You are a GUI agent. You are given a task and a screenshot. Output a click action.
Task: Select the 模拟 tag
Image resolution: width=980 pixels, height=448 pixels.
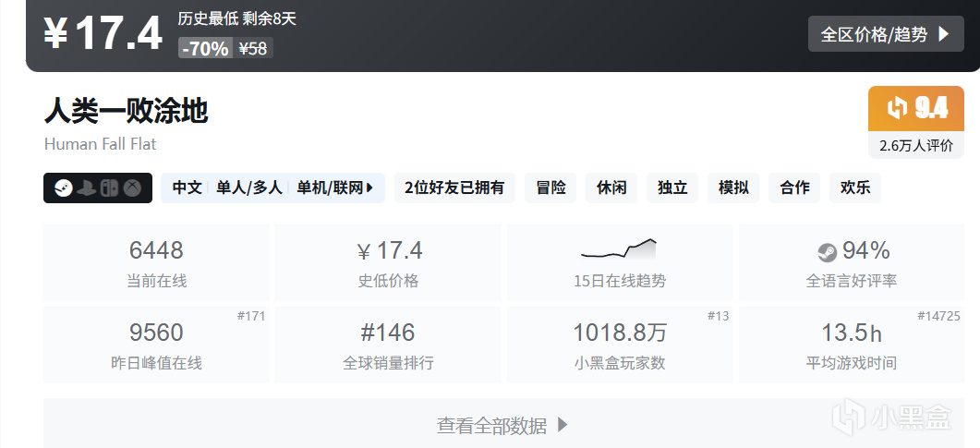click(x=733, y=188)
